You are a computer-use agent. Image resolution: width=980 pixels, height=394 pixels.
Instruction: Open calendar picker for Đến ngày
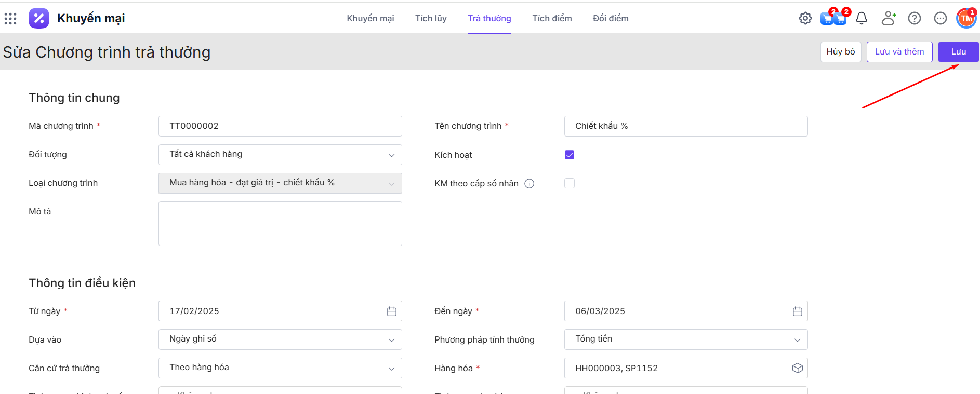pyautogui.click(x=797, y=311)
